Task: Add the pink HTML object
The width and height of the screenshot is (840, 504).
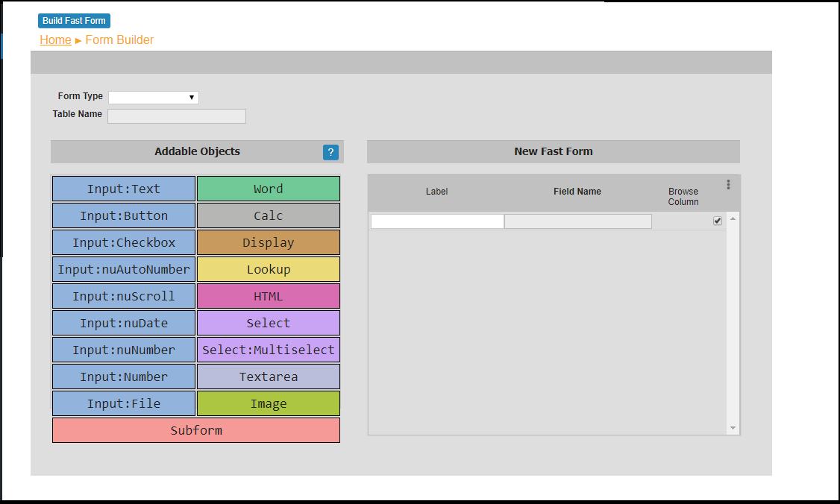Action: [x=269, y=296]
